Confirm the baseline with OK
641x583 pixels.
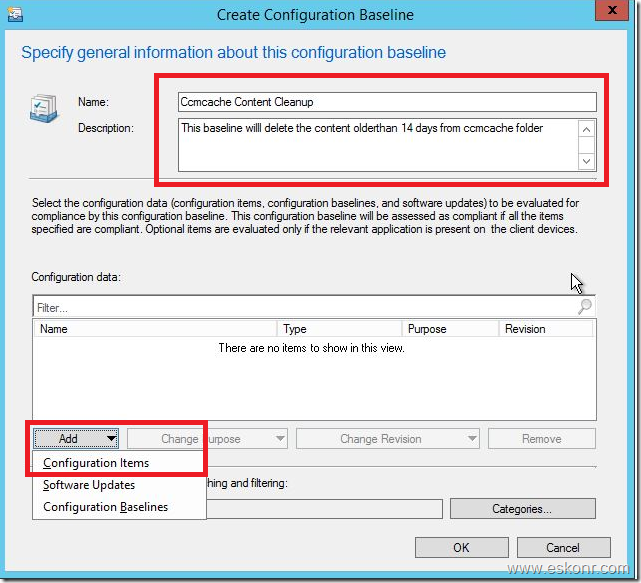pos(462,547)
